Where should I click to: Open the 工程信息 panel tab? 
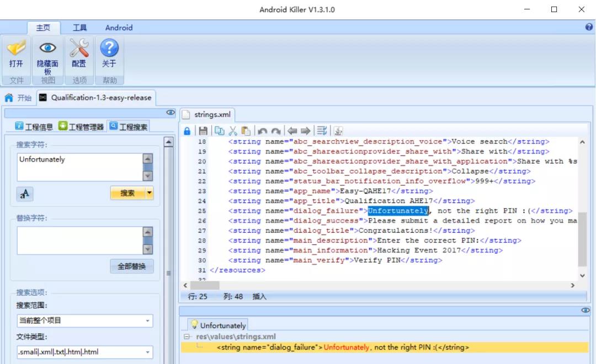click(34, 126)
